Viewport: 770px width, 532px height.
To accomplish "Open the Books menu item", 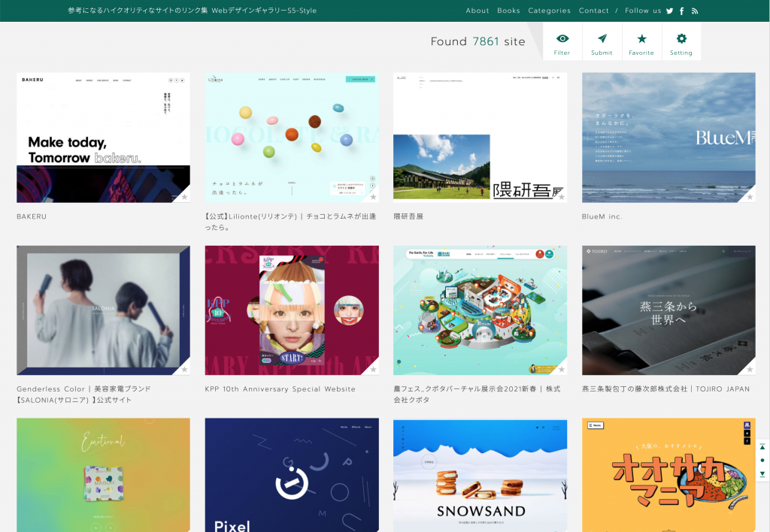I will 508,11.
